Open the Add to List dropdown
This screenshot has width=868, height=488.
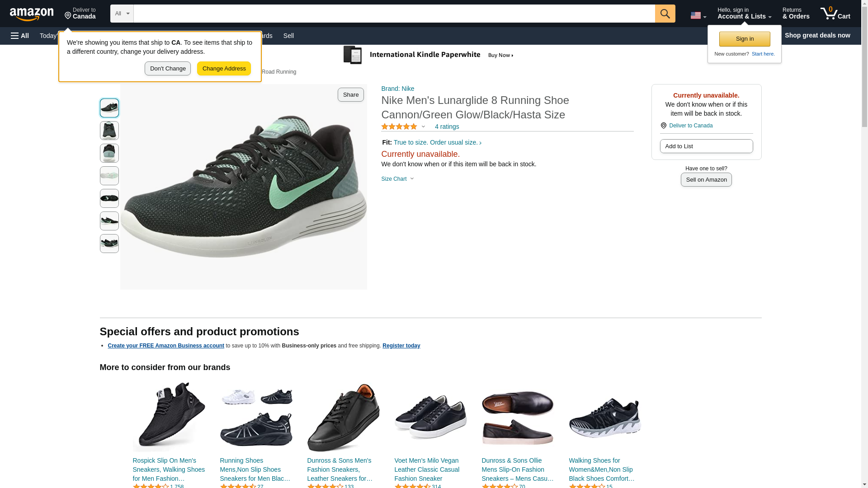706,146
